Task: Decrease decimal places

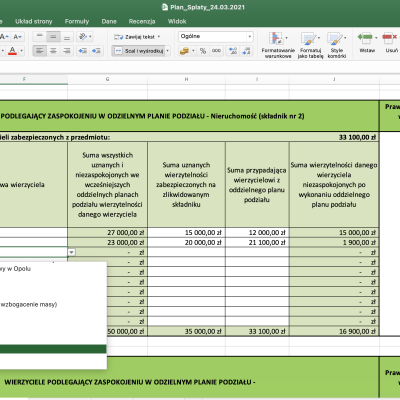Action: click(x=246, y=51)
